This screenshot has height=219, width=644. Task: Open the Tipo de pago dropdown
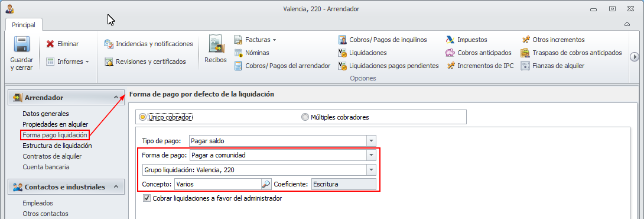[x=371, y=141]
